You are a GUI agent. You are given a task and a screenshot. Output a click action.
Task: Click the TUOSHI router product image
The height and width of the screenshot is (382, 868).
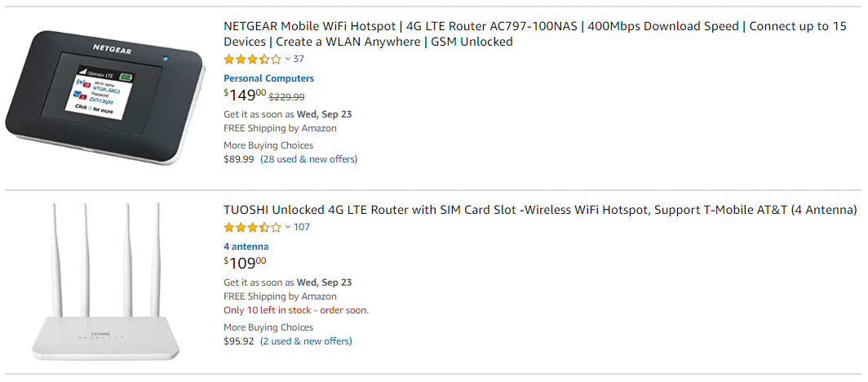pos(105,282)
